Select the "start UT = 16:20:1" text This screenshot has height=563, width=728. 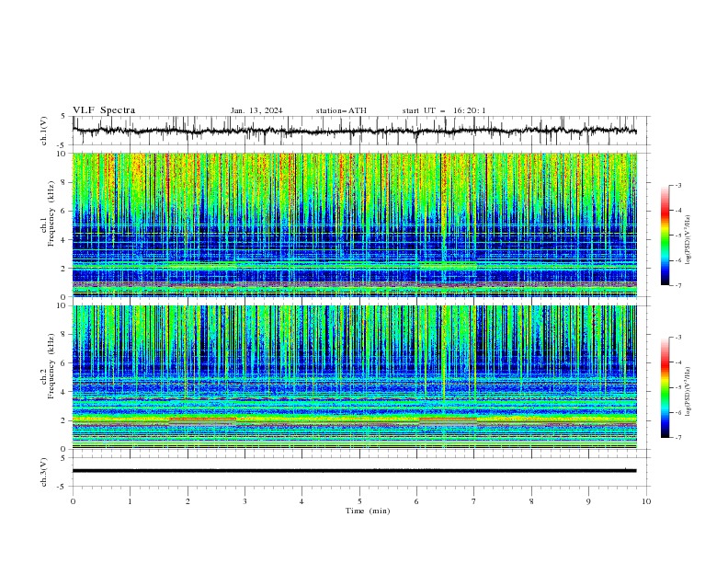[444, 110]
